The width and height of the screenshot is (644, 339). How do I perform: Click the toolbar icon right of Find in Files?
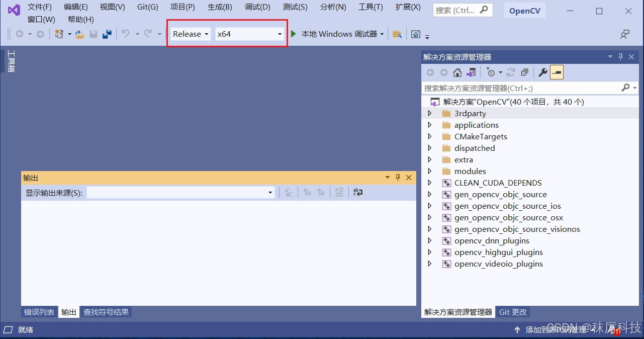416,34
